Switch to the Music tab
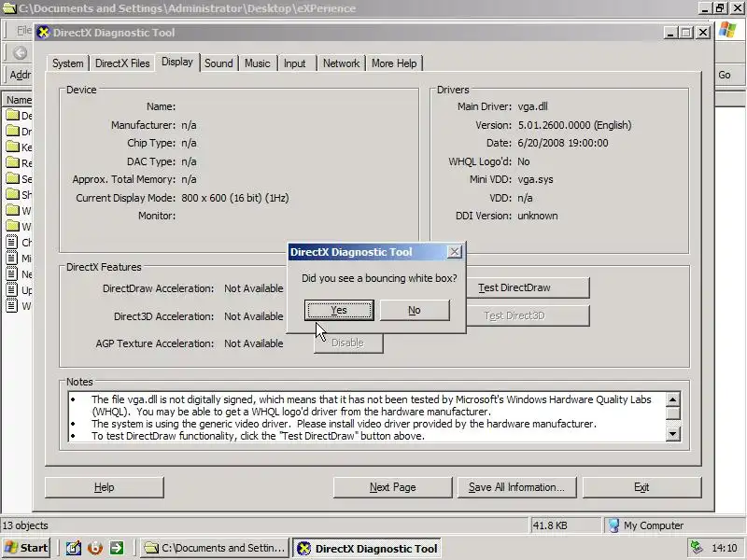This screenshot has width=747, height=560. coord(258,63)
